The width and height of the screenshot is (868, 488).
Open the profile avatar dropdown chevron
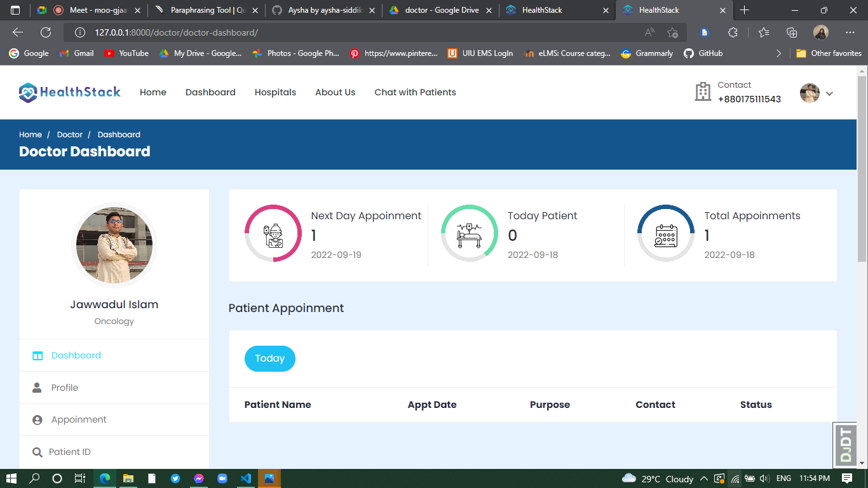tap(830, 93)
